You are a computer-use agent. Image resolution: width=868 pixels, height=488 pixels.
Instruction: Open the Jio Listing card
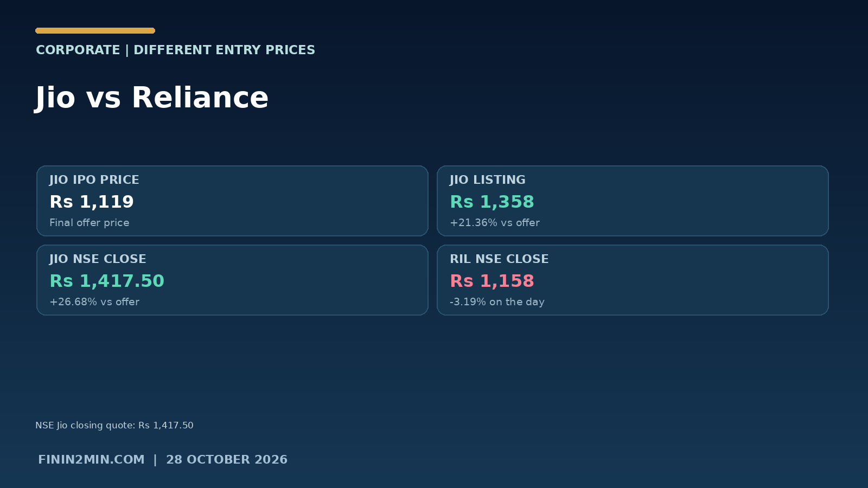pos(633,201)
